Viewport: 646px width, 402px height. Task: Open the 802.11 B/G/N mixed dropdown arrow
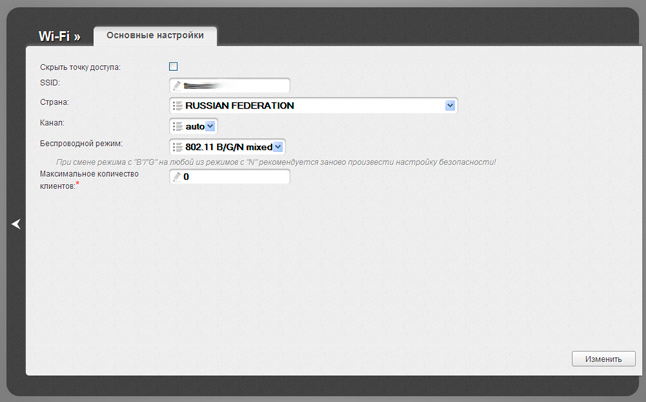pos(278,147)
